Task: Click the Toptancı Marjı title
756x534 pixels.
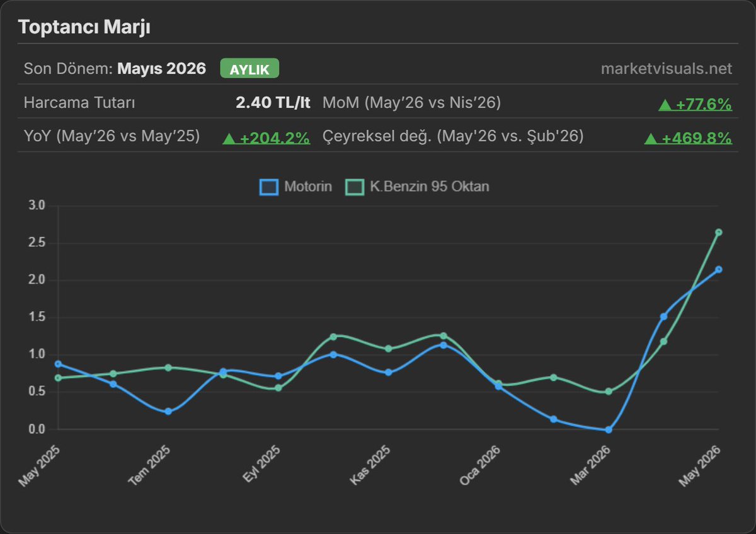Action: click(84, 28)
